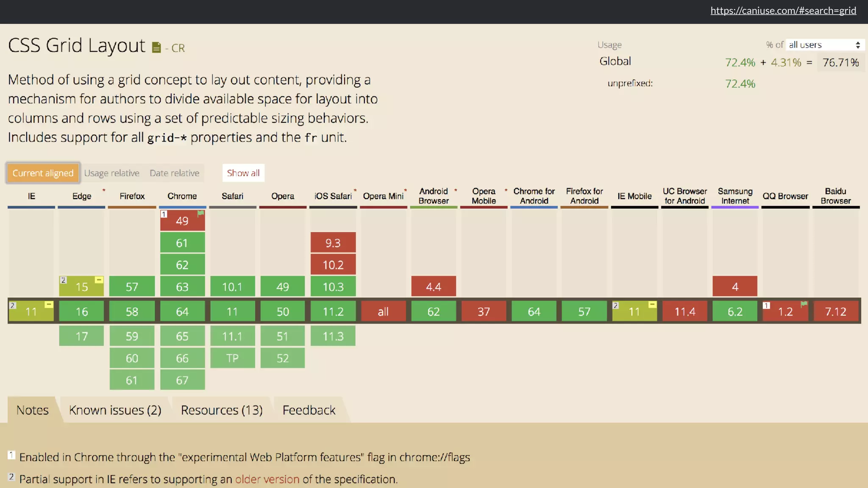
Task: Click the Opera column header
Action: pos(283,196)
